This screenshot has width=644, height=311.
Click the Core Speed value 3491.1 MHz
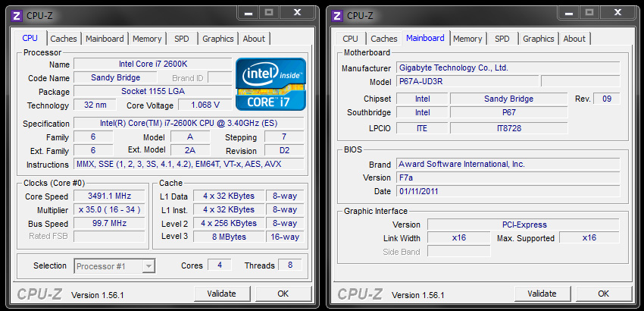pyautogui.click(x=109, y=196)
